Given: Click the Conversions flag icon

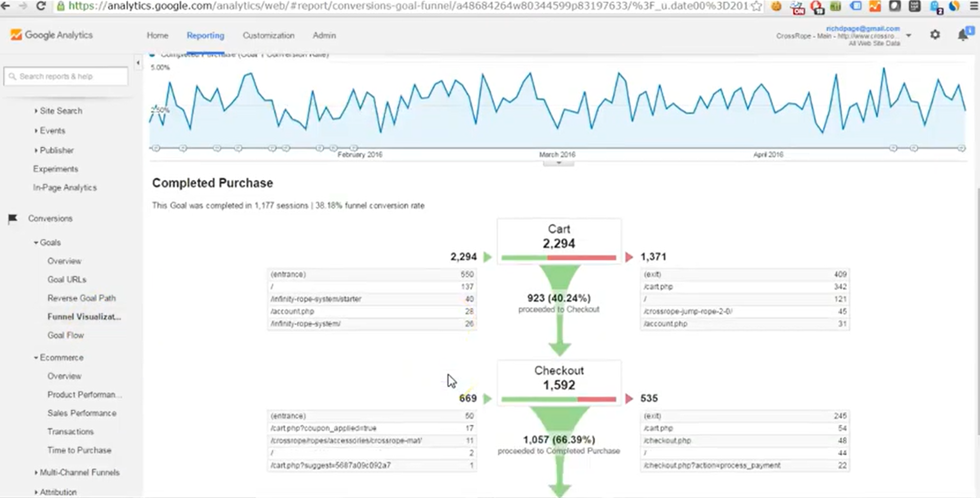Looking at the screenshot, I should pos(13,219).
